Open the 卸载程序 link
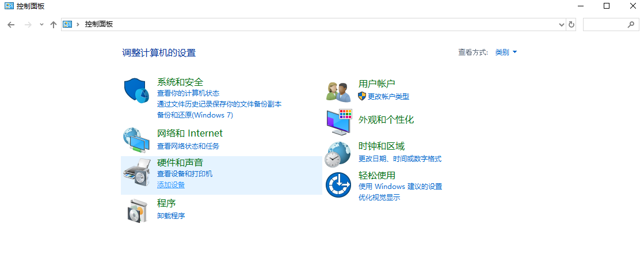Viewport: 644px width, 265px height. coord(171,216)
